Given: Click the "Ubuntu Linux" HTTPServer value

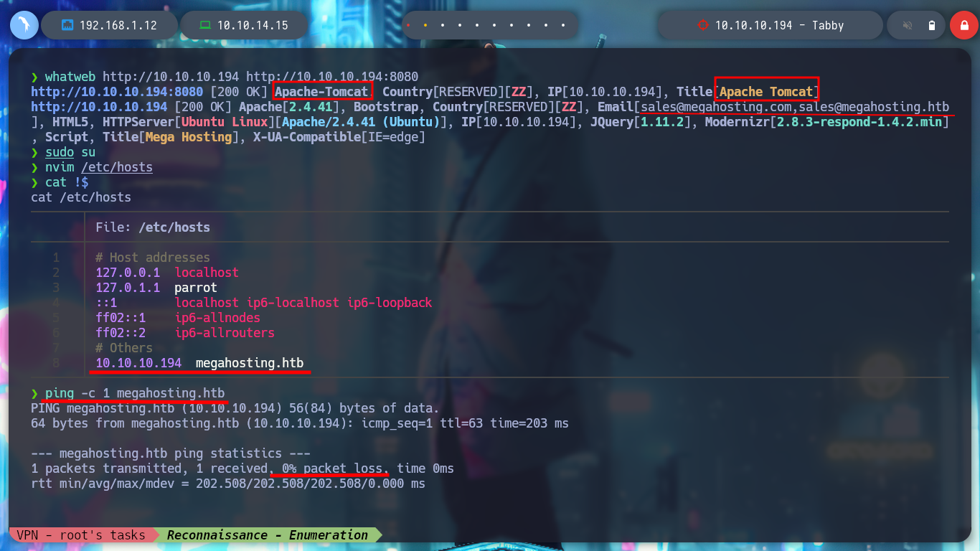Looking at the screenshot, I should tap(225, 122).
